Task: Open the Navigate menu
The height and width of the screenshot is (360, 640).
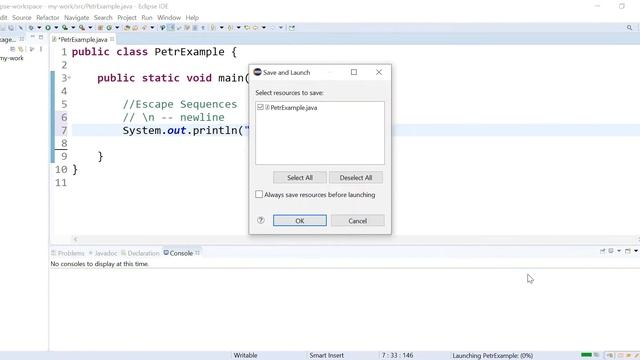Action: coord(76,18)
